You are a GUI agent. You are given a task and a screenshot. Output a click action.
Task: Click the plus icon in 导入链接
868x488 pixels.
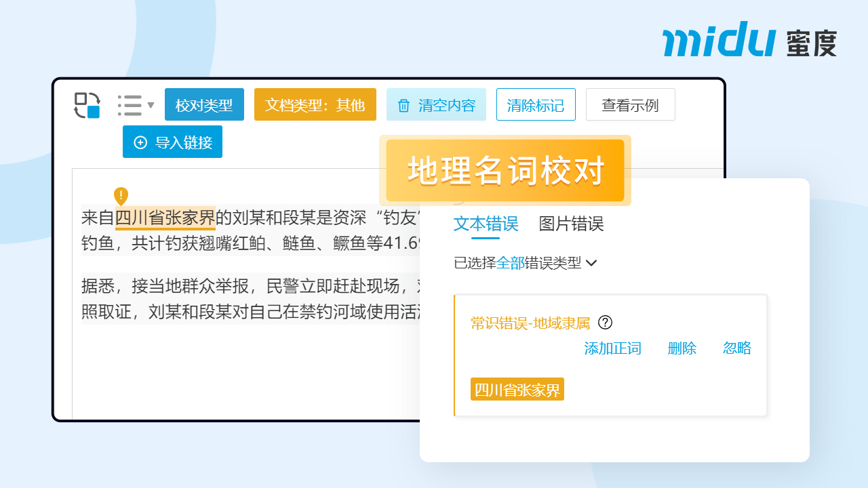point(140,142)
